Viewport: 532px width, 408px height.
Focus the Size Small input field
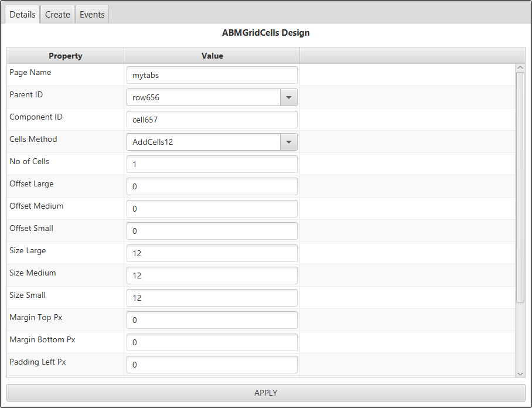pyautogui.click(x=212, y=298)
